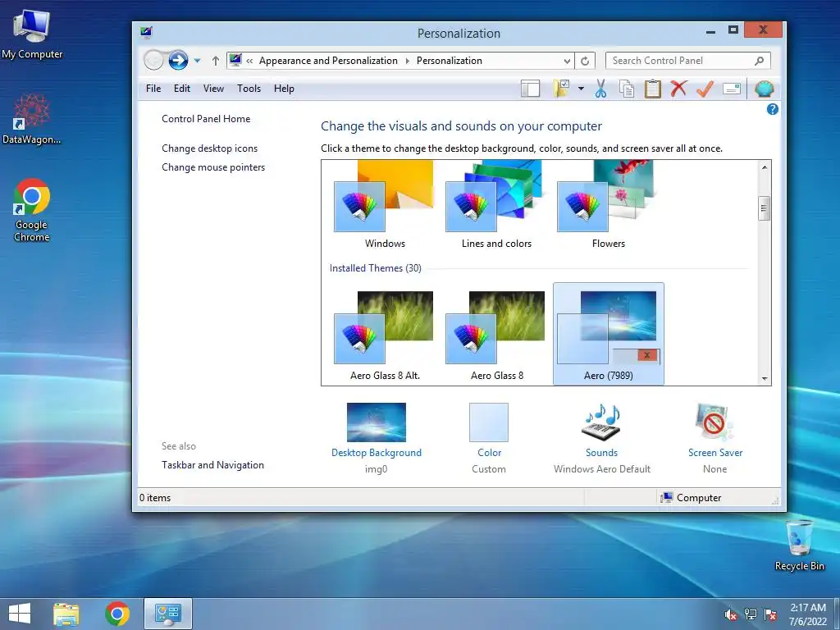
Task: Click the theme list scroll down arrow
Action: pyautogui.click(x=765, y=378)
